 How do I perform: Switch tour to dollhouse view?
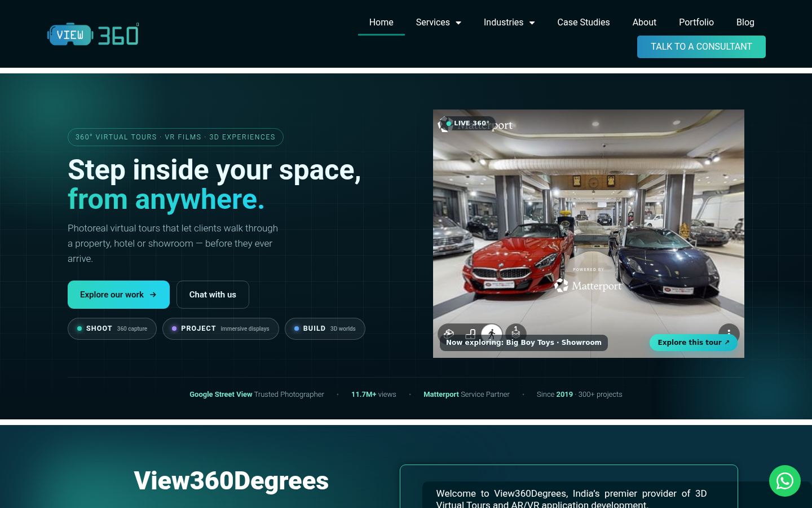449,334
